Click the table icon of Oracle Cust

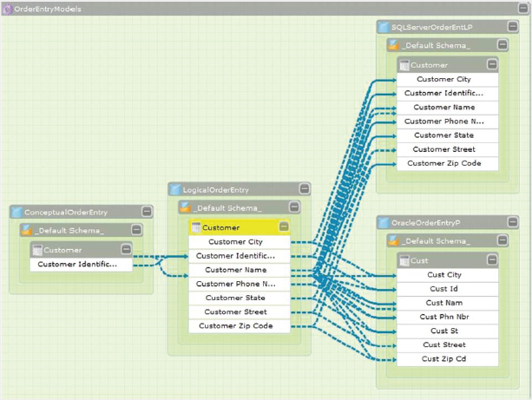404,261
